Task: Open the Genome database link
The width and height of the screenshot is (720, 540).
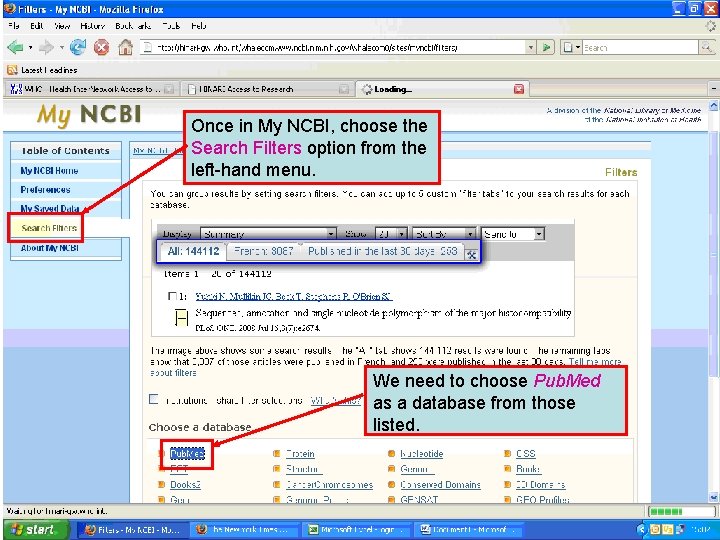Action: (417, 469)
